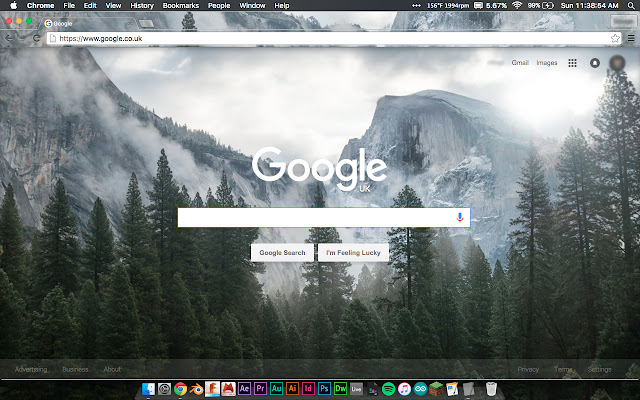Launch Premiere Pro from the dock
The height and width of the screenshot is (400, 640).
tap(260, 389)
